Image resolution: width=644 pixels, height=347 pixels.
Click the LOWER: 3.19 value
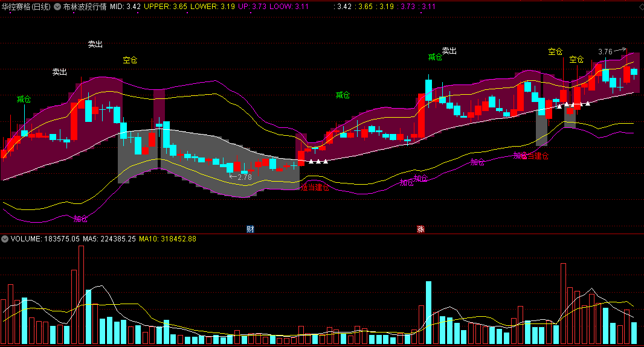coord(212,7)
